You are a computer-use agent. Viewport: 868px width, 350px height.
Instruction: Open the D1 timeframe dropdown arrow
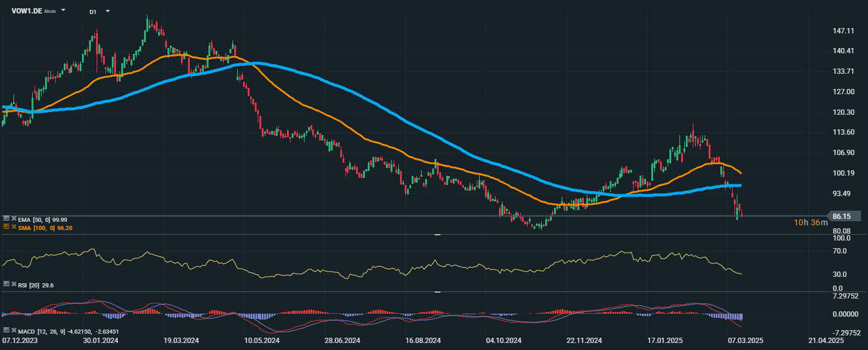[107, 11]
